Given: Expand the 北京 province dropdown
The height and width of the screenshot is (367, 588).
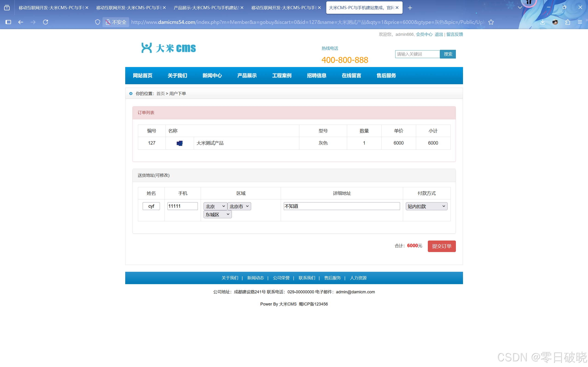Looking at the screenshot, I should 215,206.
